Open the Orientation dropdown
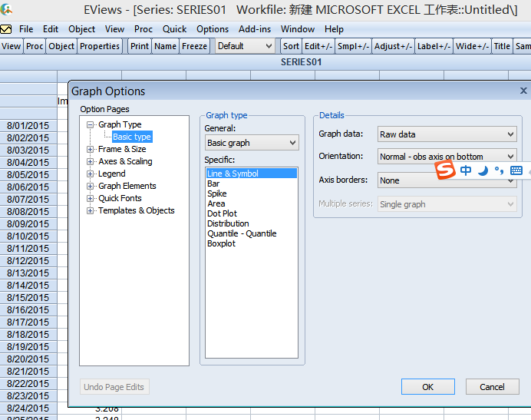531x420 pixels. point(447,157)
